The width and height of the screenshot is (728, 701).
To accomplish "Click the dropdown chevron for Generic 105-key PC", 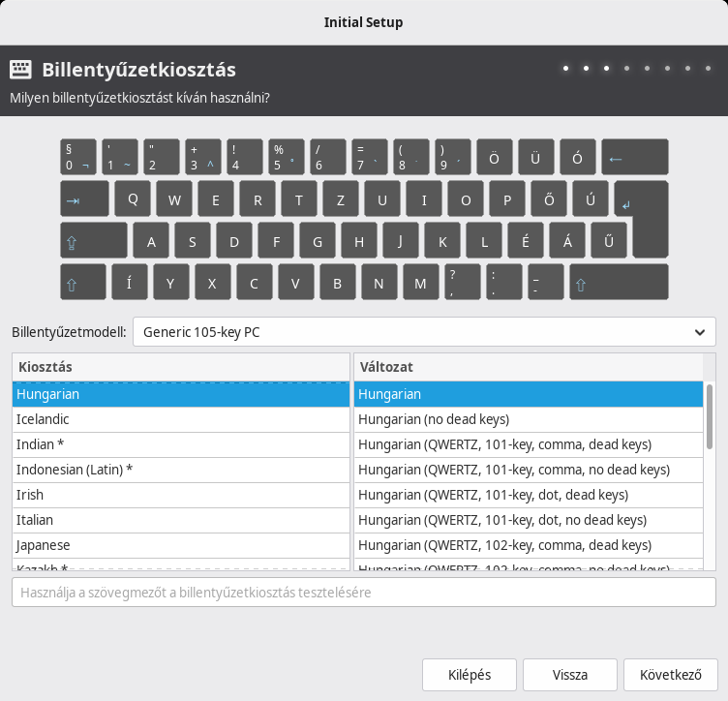I will click(x=700, y=332).
